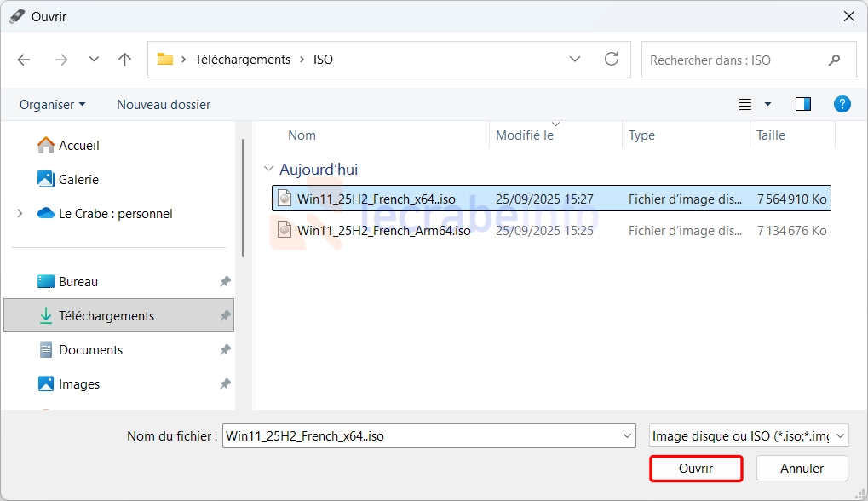Collapse the Aujourd'hui group
Image resolution: width=868 pixels, height=501 pixels.
(269, 170)
